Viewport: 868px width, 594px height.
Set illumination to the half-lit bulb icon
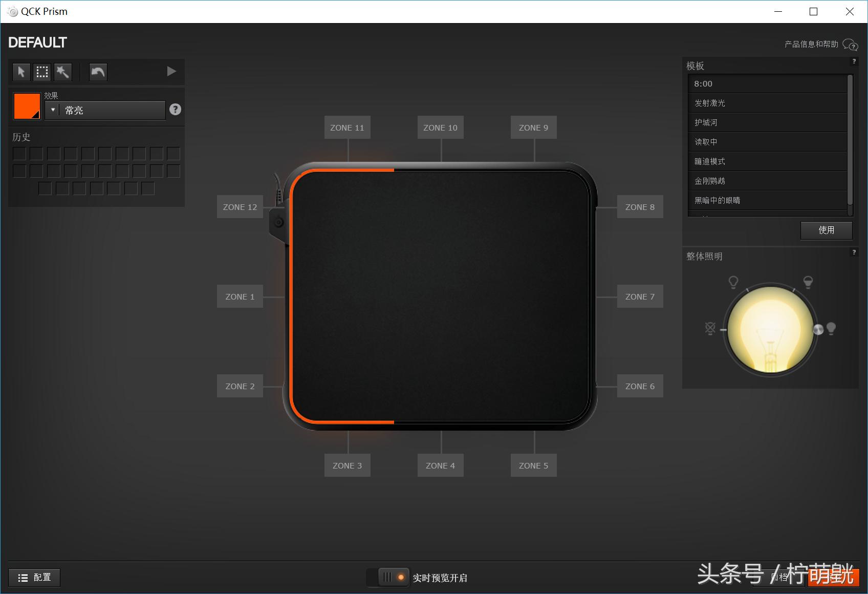(808, 282)
